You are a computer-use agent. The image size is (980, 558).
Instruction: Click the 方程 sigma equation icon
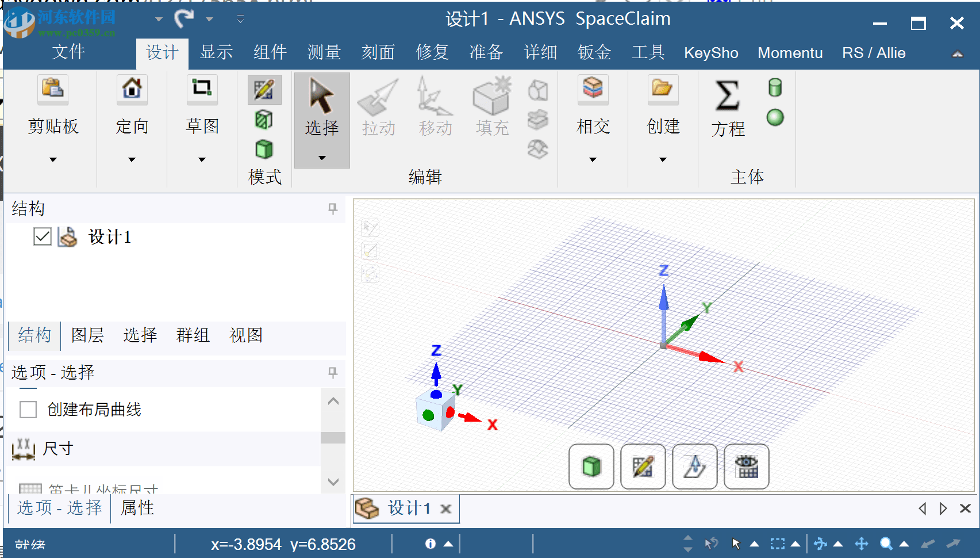point(728,109)
